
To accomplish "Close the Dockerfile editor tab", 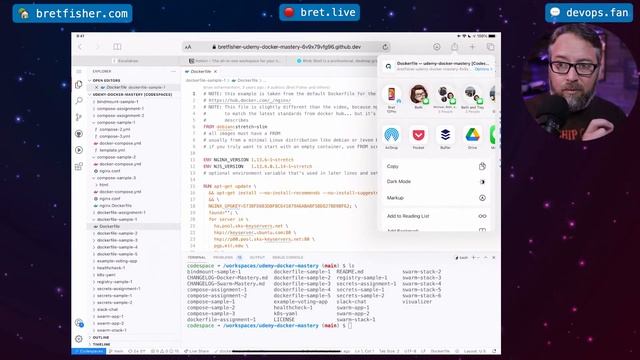I will (216, 71).
